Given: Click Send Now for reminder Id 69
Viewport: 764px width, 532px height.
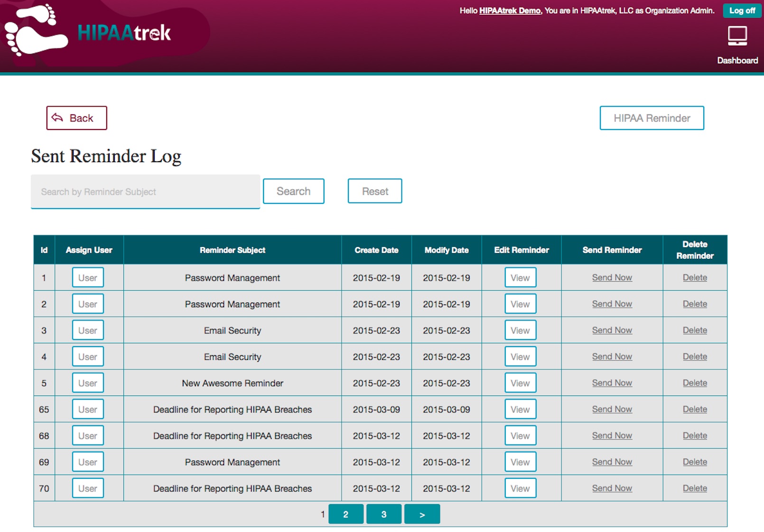Looking at the screenshot, I should (612, 462).
